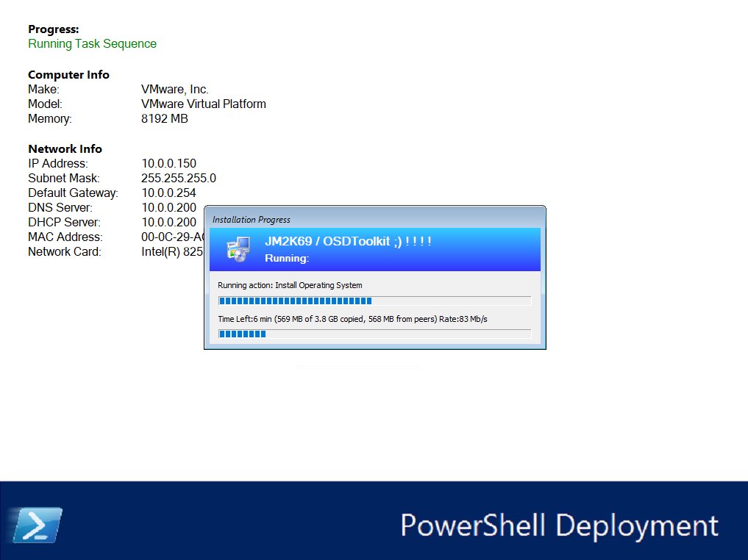The height and width of the screenshot is (560, 748).
Task: Select the 'Intel(R) 825' network card value
Action: tap(172, 252)
